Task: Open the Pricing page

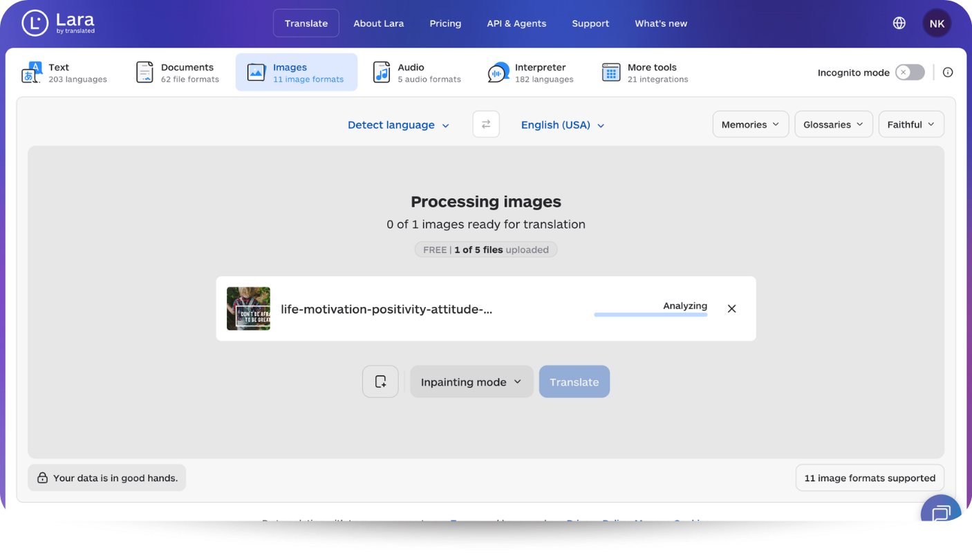Action: [445, 24]
